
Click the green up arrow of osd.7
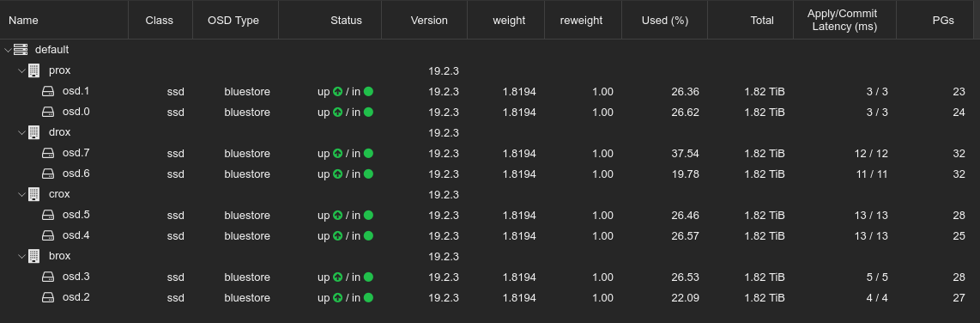tap(337, 154)
